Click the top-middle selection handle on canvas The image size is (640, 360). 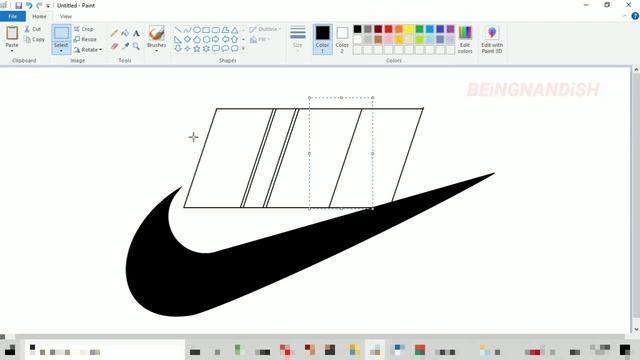point(341,98)
